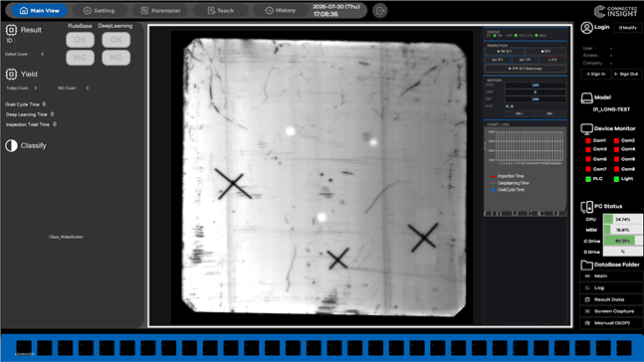Click the MEM usage bar

pyautogui.click(x=623, y=230)
